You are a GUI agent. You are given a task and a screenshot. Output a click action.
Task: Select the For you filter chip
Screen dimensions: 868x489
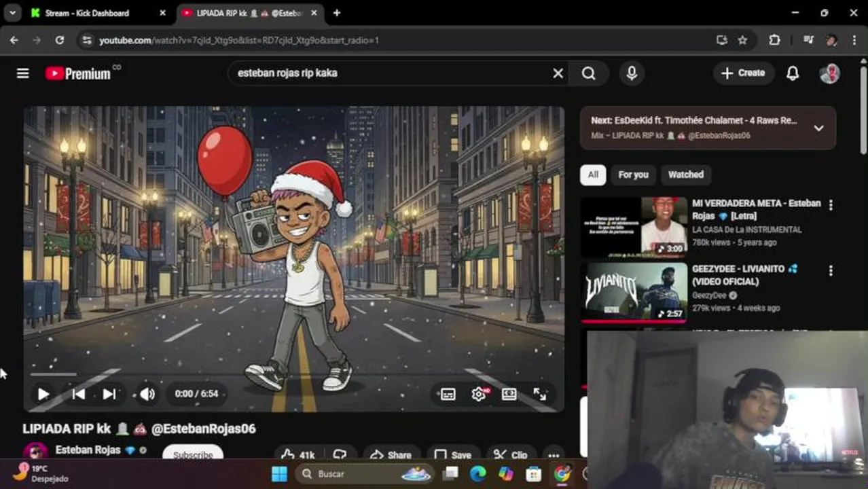[633, 175]
